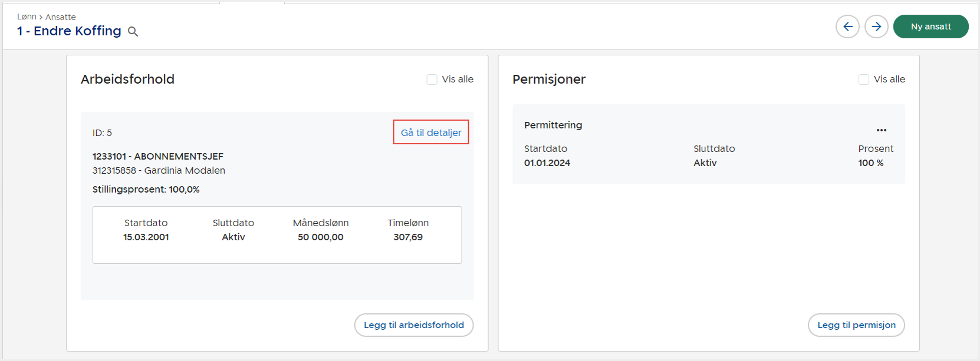Enable Vis alle in Permisjoner
This screenshot has width=980, height=361.
(864, 80)
